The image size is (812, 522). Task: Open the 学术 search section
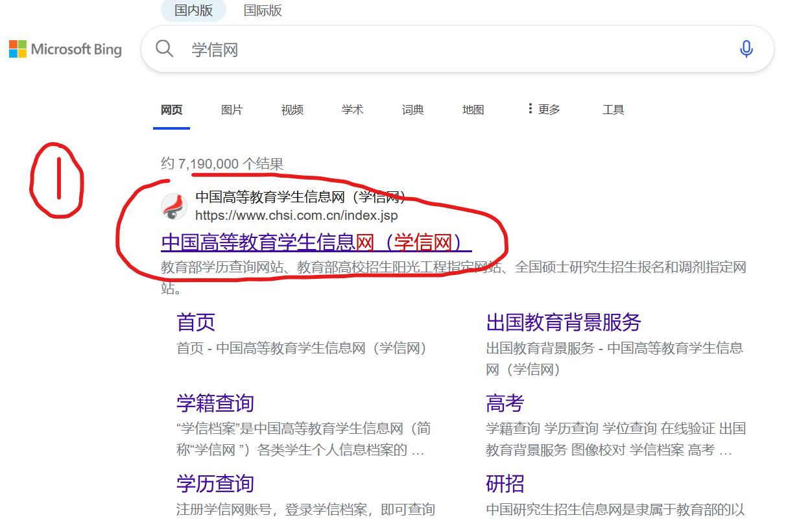352,110
